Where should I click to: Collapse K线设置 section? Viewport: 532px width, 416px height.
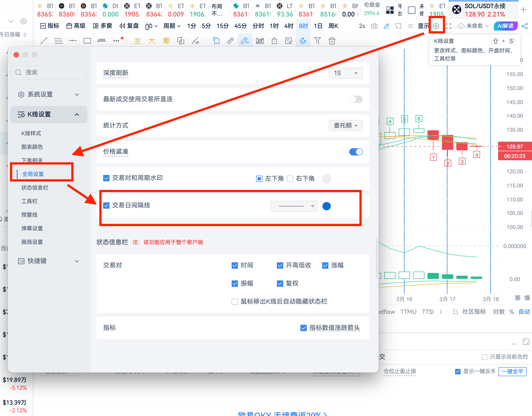(49, 114)
